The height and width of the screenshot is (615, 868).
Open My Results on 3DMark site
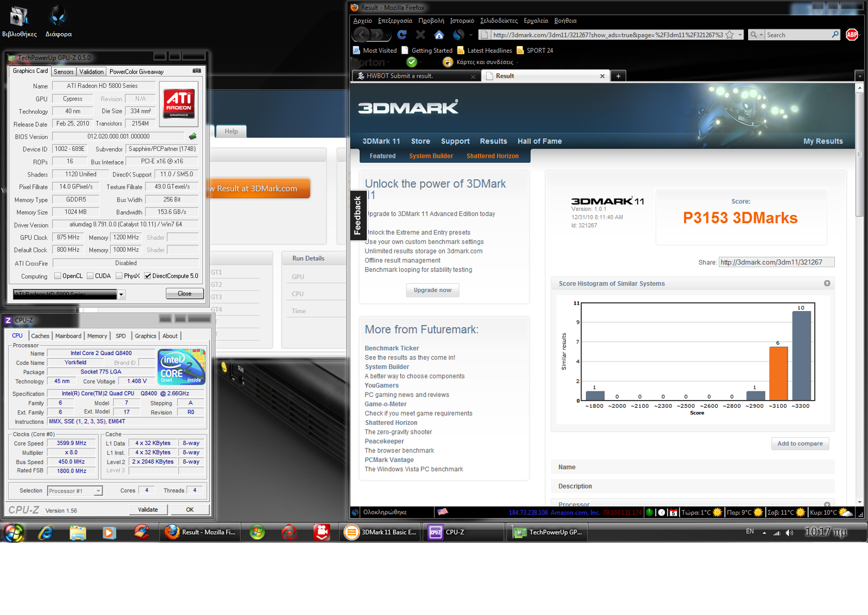coord(823,141)
